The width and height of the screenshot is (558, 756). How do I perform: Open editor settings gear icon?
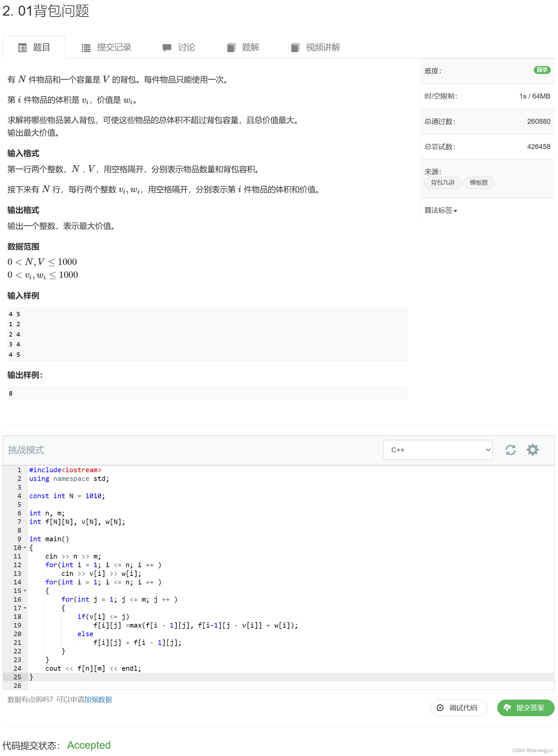click(533, 450)
